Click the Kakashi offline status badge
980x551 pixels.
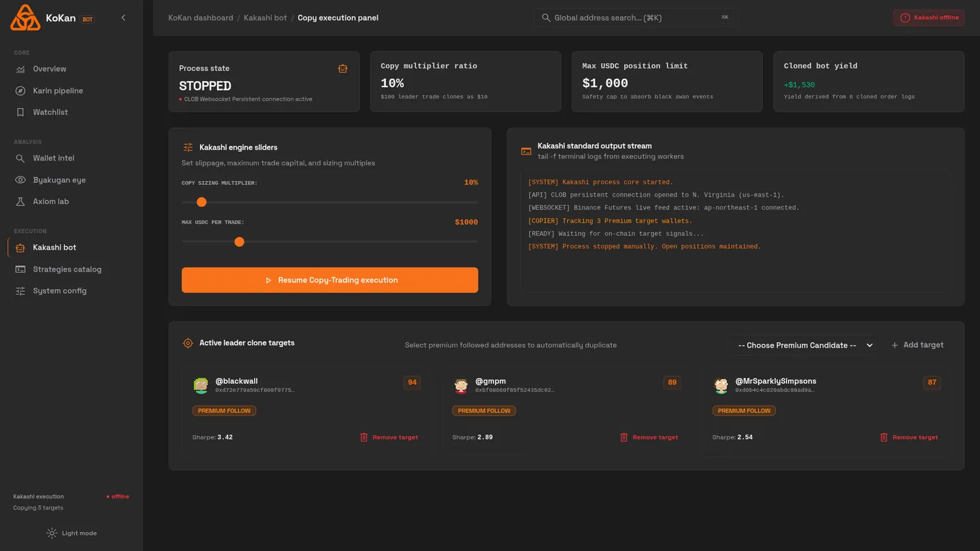click(x=929, y=18)
